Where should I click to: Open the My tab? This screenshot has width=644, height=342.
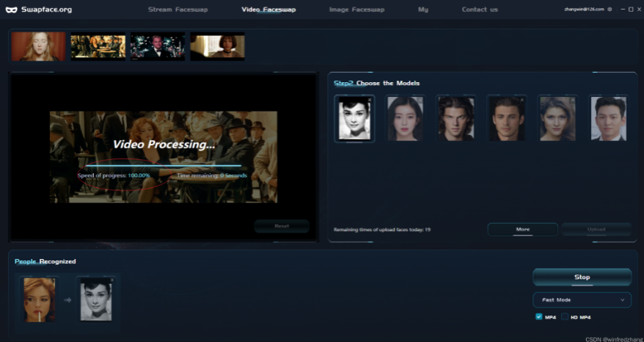(x=423, y=10)
